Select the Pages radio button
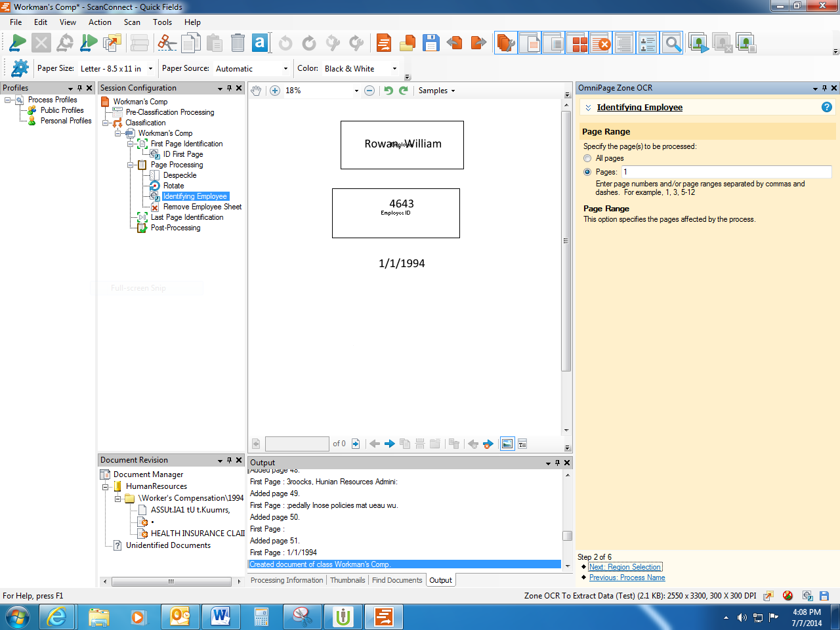 coord(587,172)
